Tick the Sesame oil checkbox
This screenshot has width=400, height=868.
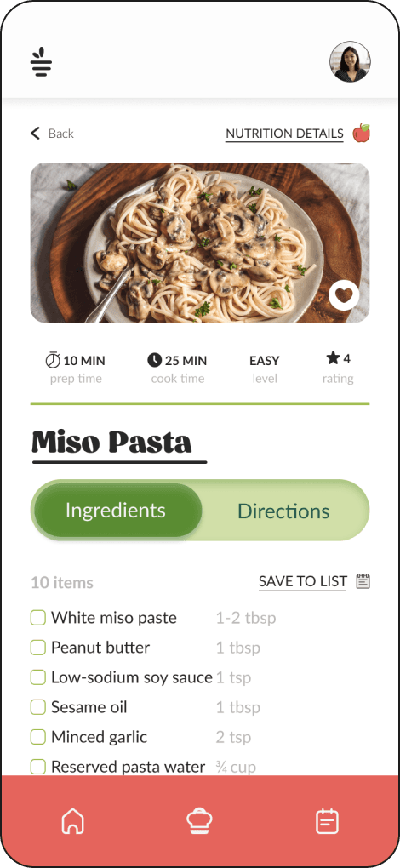pos(37,707)
